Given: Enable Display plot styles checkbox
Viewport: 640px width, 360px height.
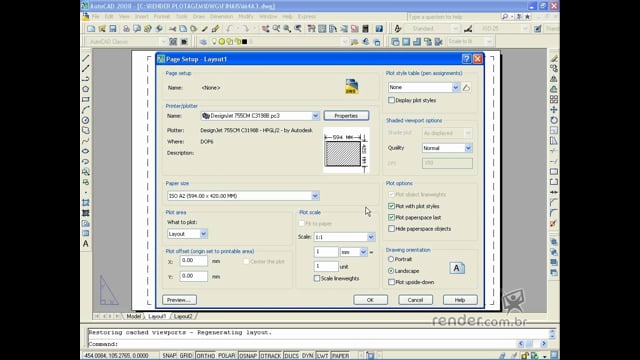Looking at the screenshot, I should (x=391, y=100).
